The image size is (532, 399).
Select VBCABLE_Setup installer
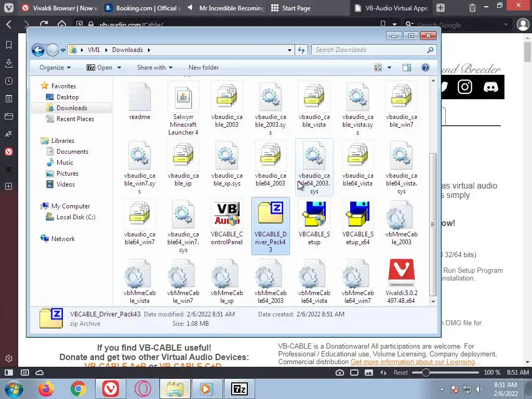click(314, 222)
